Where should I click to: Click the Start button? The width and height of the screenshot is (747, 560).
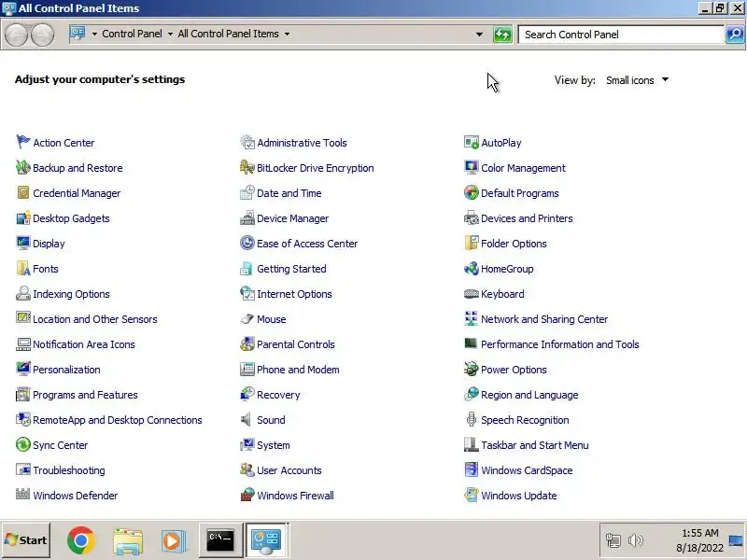(x=26, y=540)
